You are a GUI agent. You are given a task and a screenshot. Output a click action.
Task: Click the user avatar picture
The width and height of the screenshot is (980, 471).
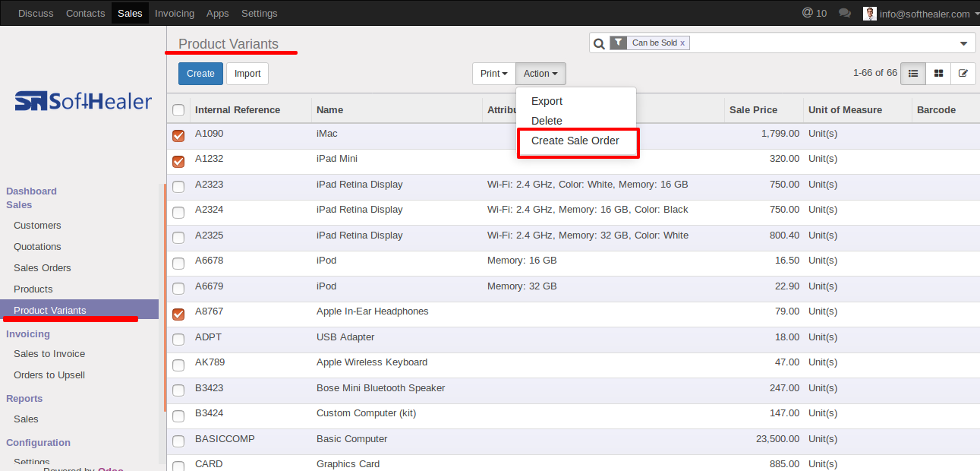tap(870, 14)
